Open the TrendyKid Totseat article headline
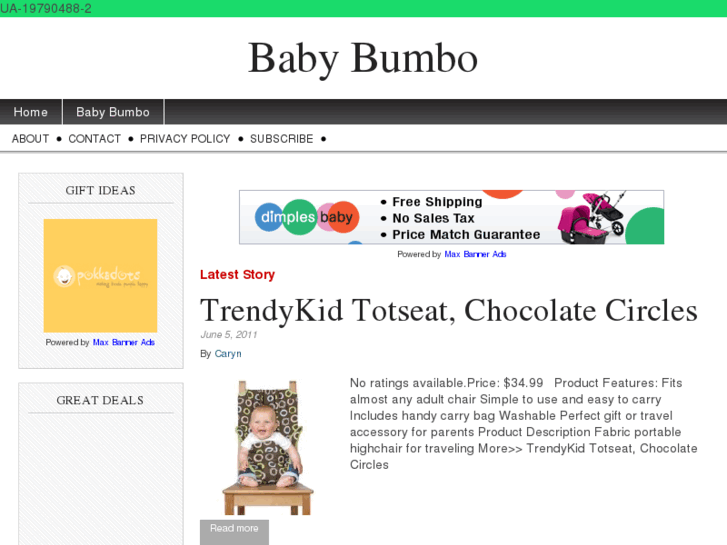727x545 pixels. tap(449, 310)
